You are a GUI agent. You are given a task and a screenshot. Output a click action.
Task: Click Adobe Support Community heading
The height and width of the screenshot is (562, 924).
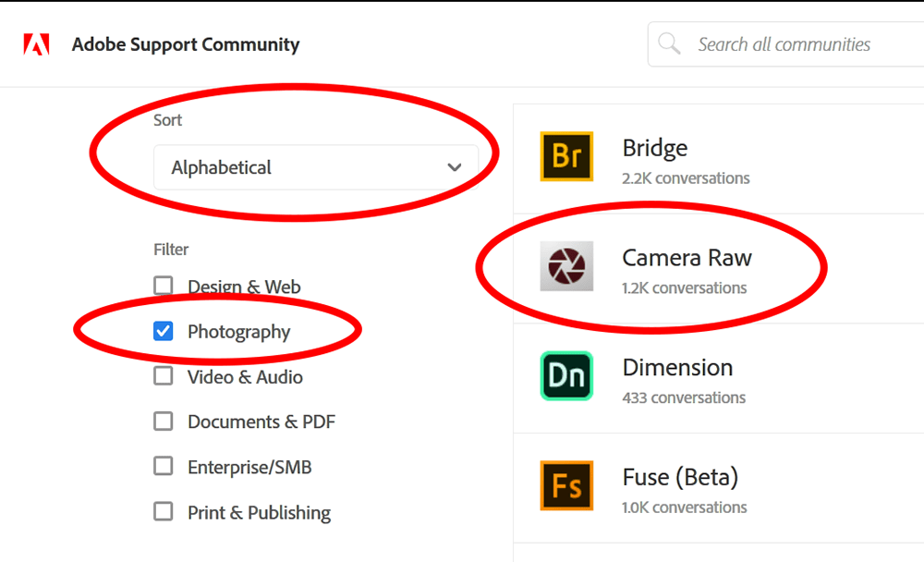pyautogui.click(x=185, y=43)
